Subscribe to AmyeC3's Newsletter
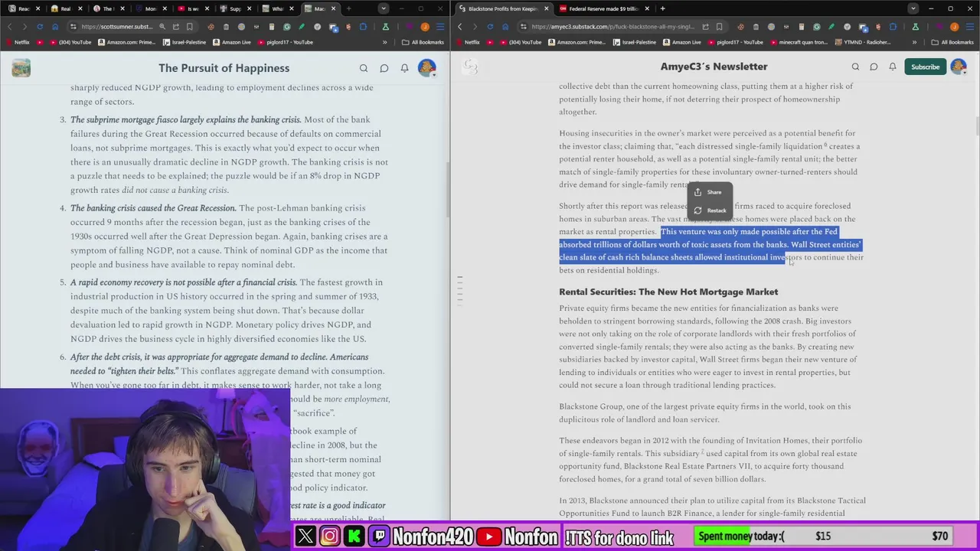Viewport: 980px width, 551px height. tap(925, 67)
